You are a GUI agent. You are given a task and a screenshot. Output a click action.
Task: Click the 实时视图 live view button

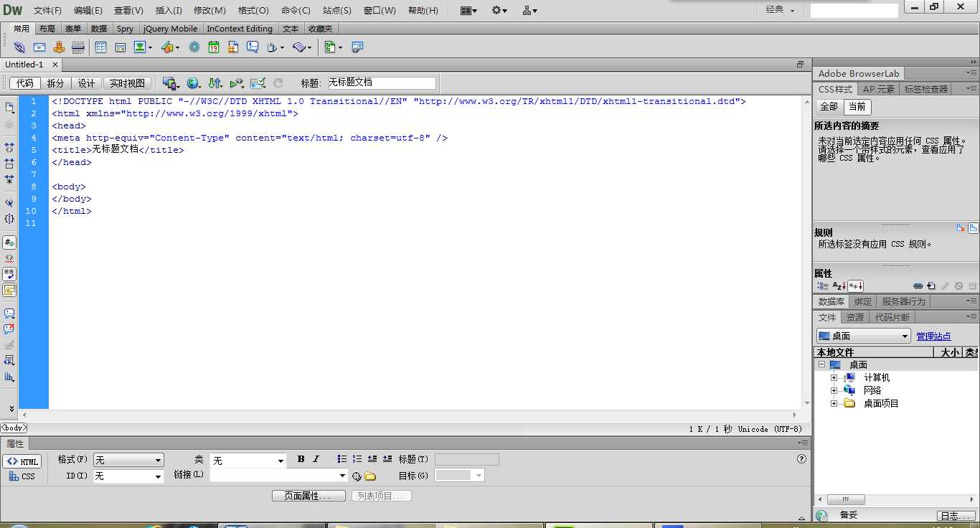[x=128, y=83]
